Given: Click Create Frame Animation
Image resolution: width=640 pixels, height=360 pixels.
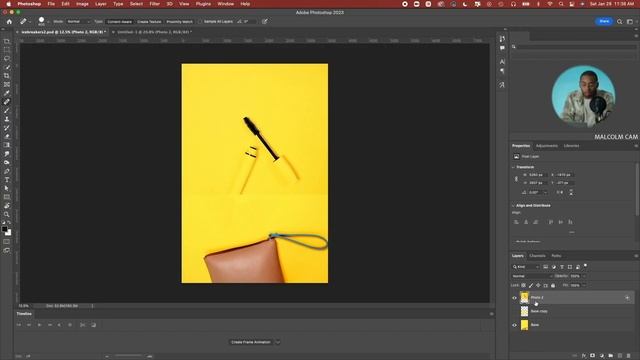Looking at the screenshot, I should point(251,342).
